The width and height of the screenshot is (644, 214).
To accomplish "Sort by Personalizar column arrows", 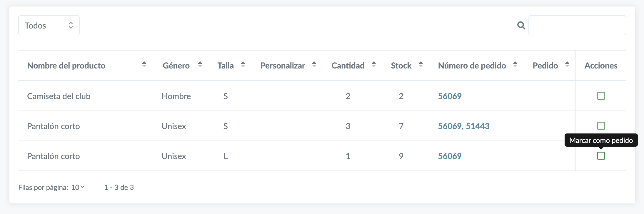I will [x=314, y=64].
